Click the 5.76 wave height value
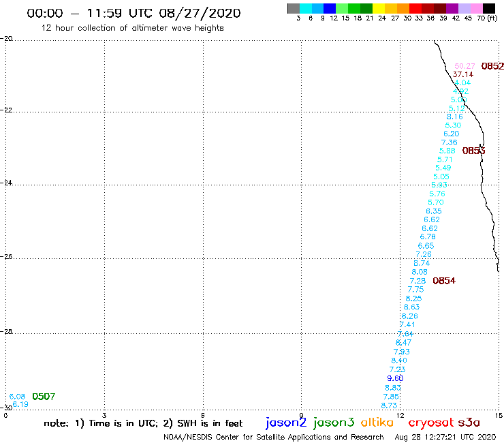 click(x=437, y=194)
